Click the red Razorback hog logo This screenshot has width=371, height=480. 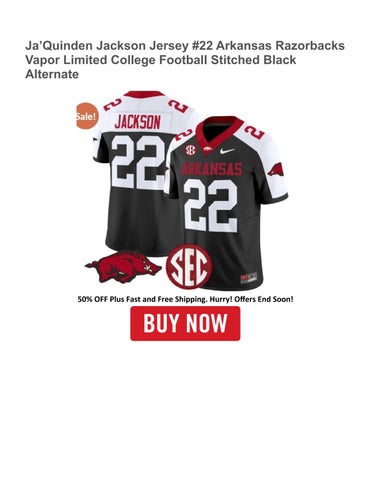tap(123, 267)
